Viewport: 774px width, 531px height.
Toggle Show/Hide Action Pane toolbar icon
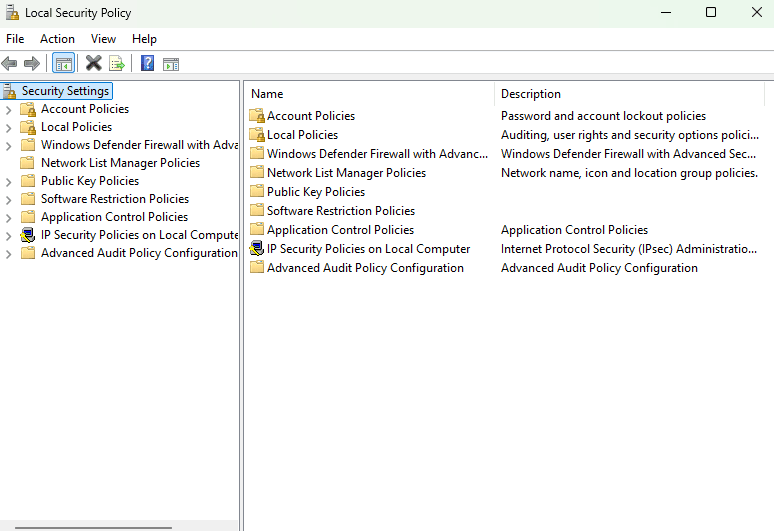coord(171,64)
